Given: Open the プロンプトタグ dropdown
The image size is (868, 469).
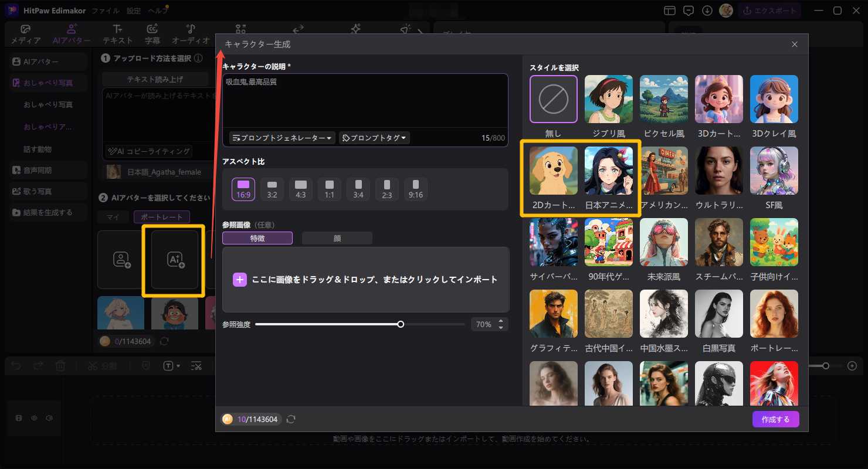Looking at the screenshot, I should click(x=374, y=138).
